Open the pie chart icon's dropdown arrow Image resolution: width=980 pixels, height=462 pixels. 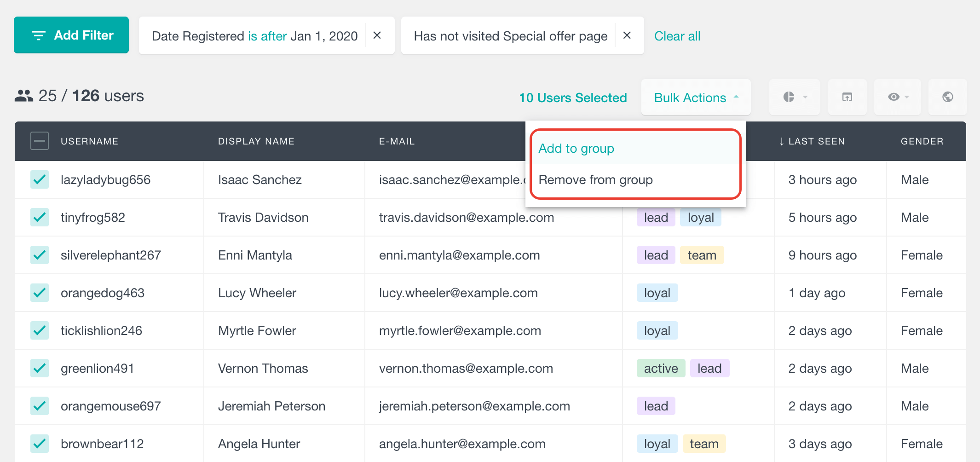tap(805, 97)
